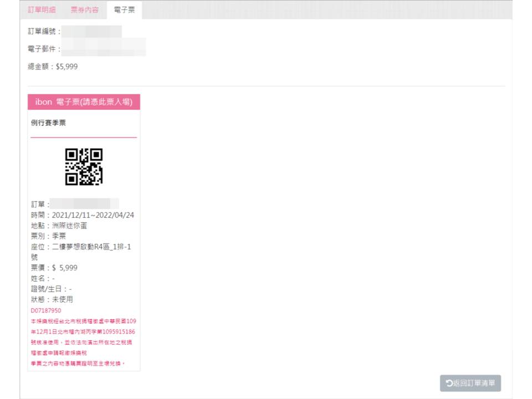
Task: Click the red tax notice with number 1095915186
Action: 84,337
